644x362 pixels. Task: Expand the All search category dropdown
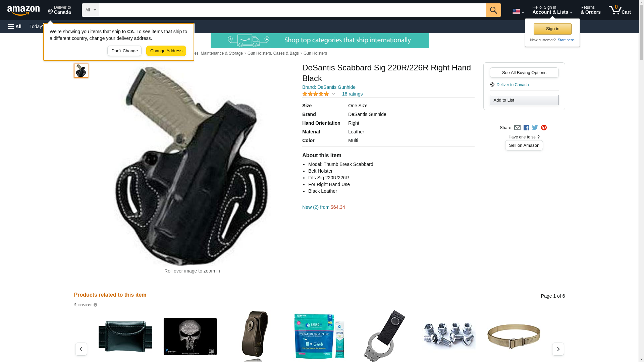(x=91, y=10)
